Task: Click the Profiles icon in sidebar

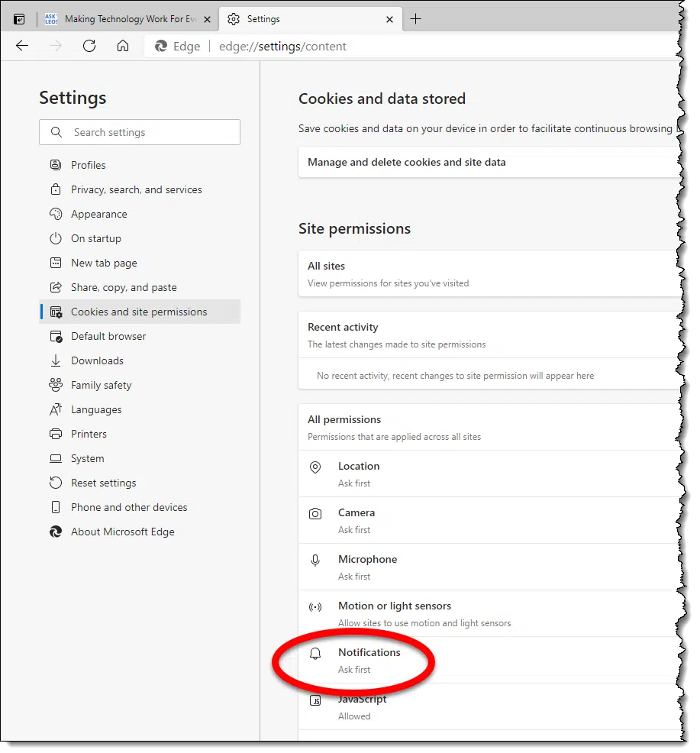Action: tap(56, 165)
